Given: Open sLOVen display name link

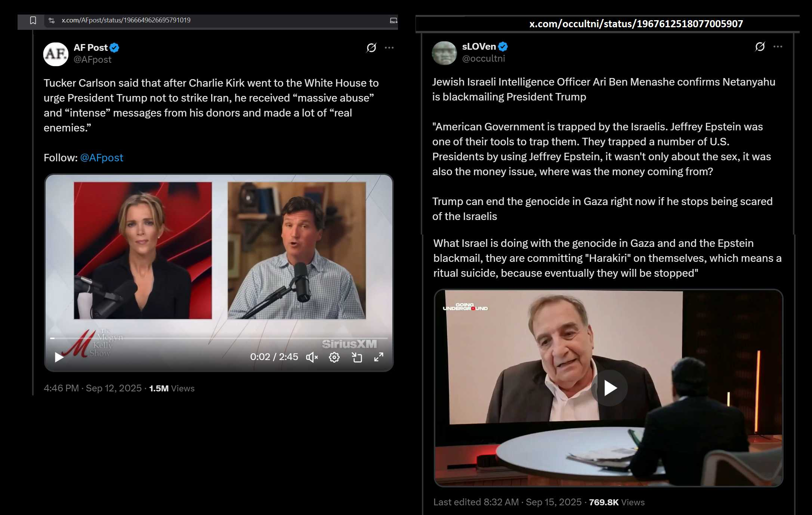Looking at the screenshot, I should tap(479, 46).
